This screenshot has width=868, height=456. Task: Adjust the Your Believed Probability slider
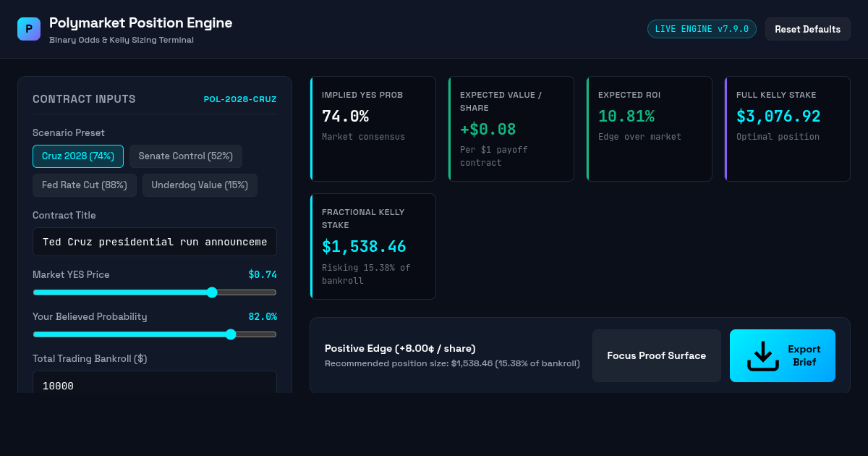pyautogui.click(x=155, y=334)
